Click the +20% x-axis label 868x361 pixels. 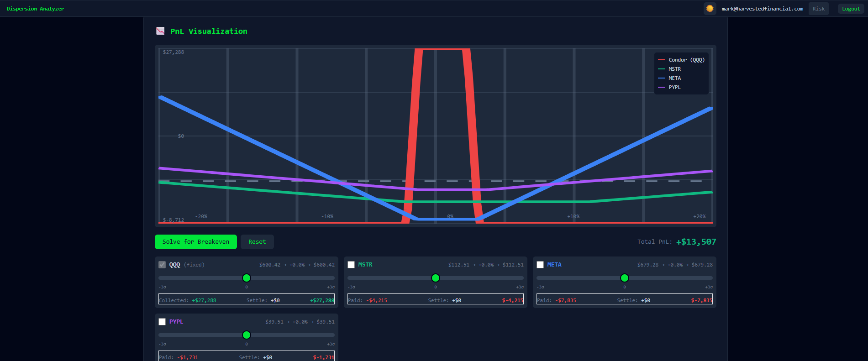[700, 216]
